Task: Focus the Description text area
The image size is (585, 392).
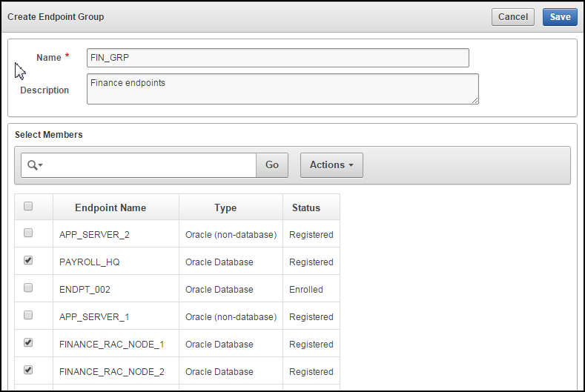Action: click(x=282, y=89)
